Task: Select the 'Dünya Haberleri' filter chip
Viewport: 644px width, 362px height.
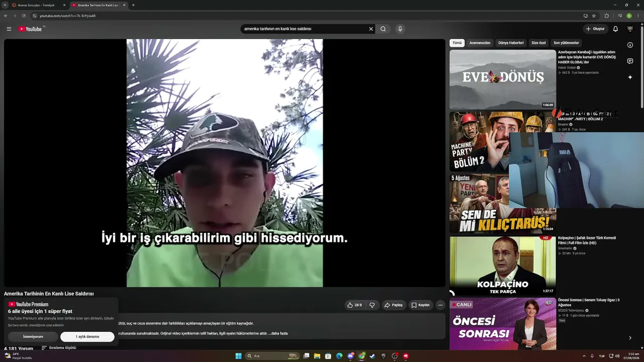Action: [511, 43]
